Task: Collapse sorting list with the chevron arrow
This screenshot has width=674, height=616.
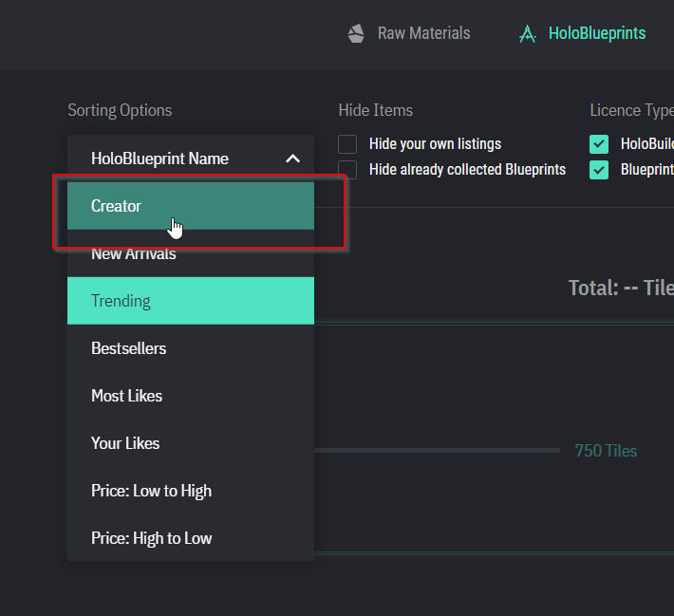Action: click(292, 159)
